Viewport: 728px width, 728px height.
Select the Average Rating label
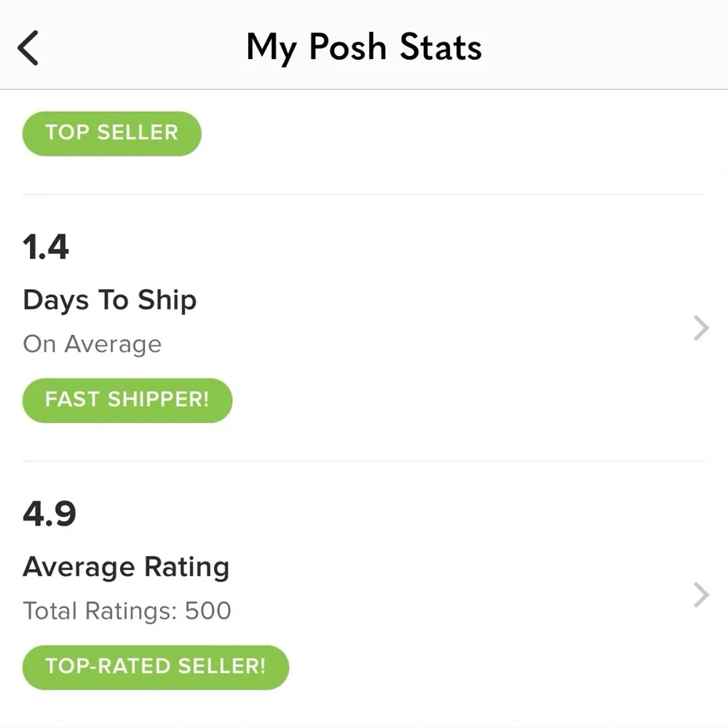(x=126, y=567)
